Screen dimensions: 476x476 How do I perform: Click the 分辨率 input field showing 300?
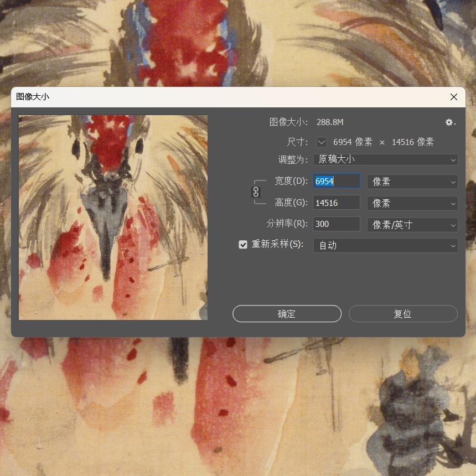pyautogui.click(x=337, y=224)
